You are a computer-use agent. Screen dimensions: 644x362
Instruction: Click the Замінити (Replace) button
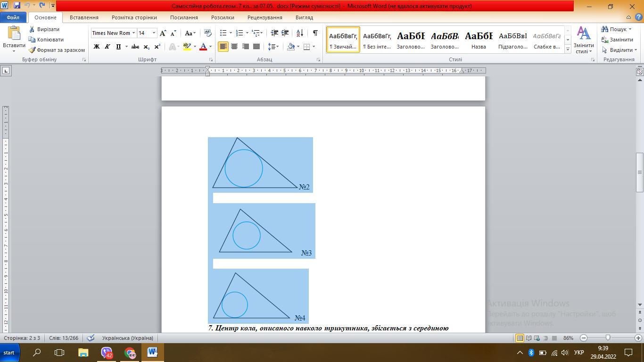pos(617,40)
